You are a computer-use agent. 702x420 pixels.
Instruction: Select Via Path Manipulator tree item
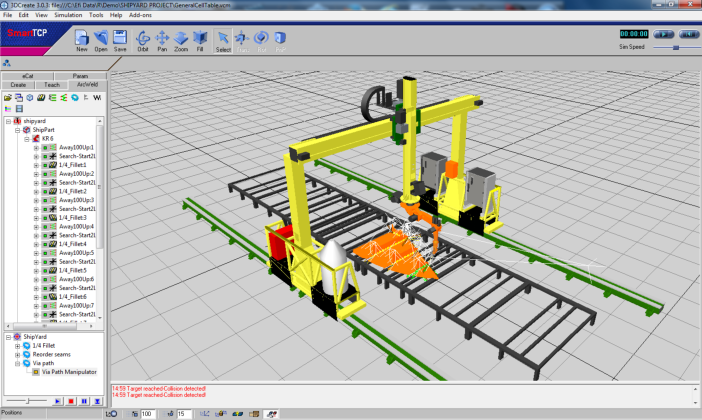[x=68, y=372]
